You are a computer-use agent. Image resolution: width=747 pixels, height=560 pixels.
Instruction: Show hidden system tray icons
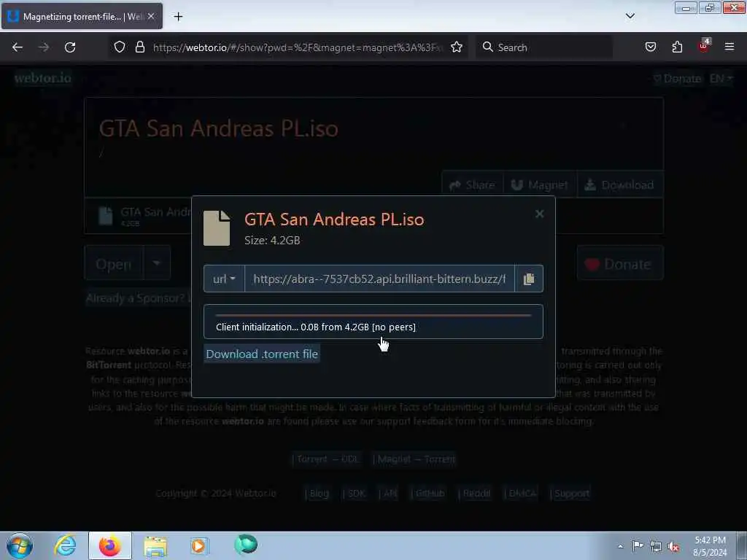click(x=620, y=547)
